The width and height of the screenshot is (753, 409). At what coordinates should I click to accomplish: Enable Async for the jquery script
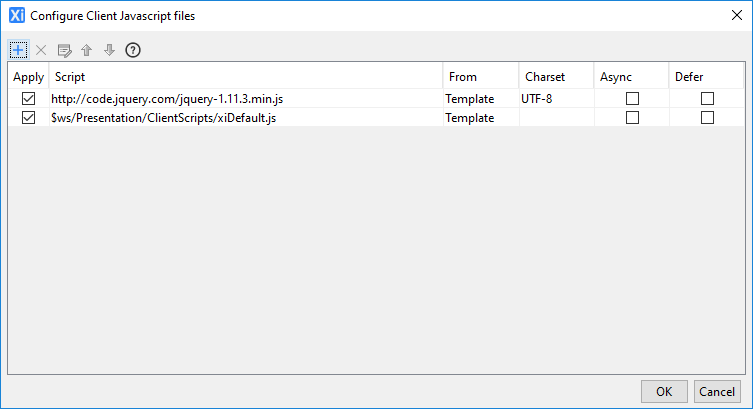(x=632, y=99)
